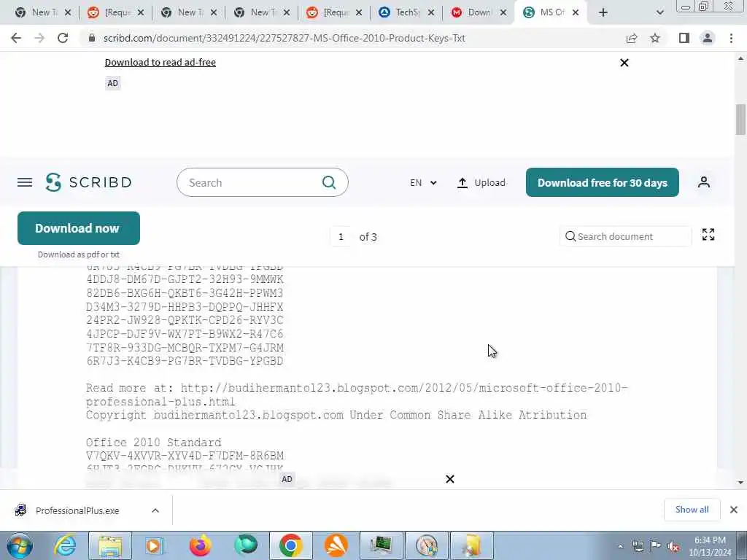Open Windows Explorer folder in taskbar

[x=110, y=545]
